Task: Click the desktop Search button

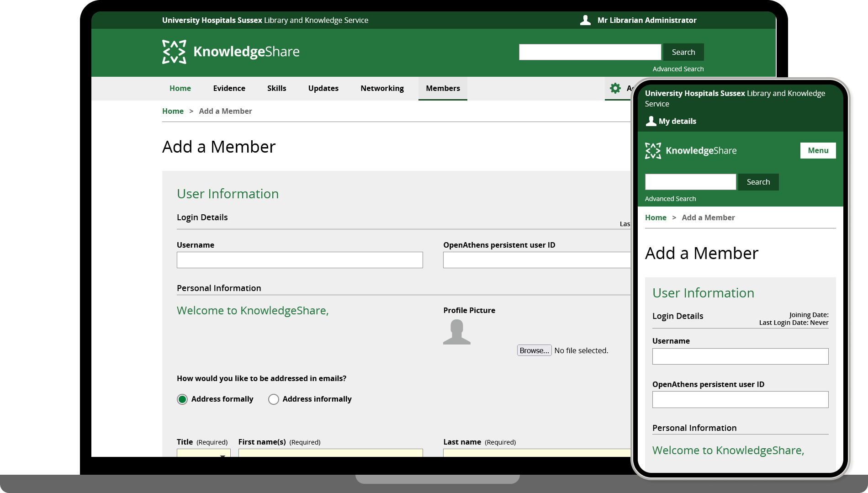Action: click(x=683, y=52)
